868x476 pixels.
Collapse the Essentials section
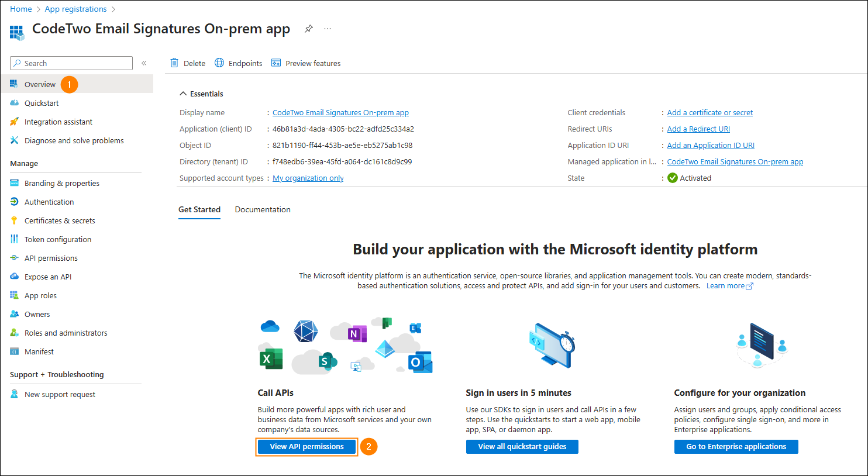(x=183, y=94)
